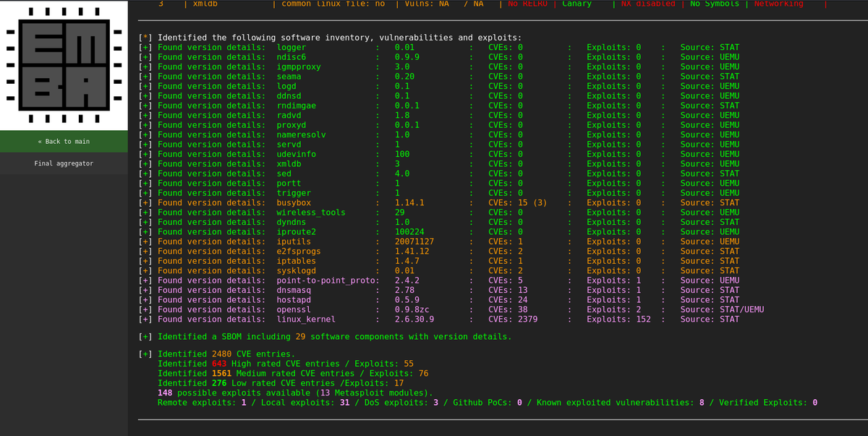Click the 'point-to-point_proto' component entry
Screen dimensions: 868x436
(326, 281)
